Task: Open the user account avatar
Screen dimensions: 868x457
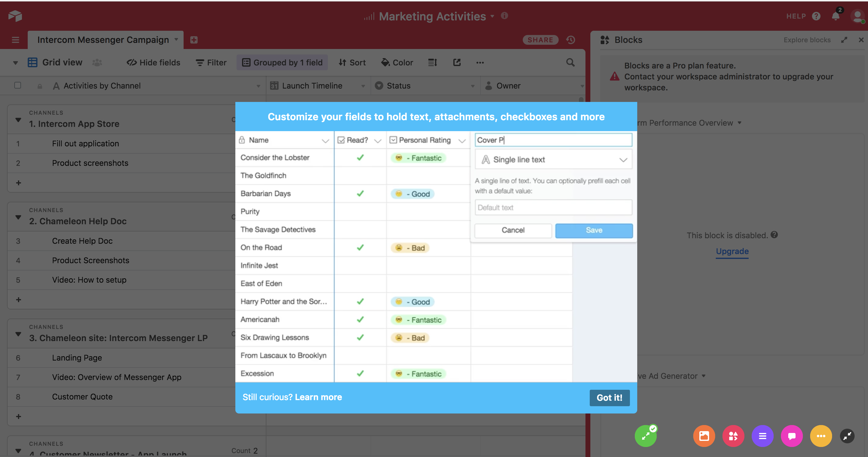Action: tap(858, 16)
